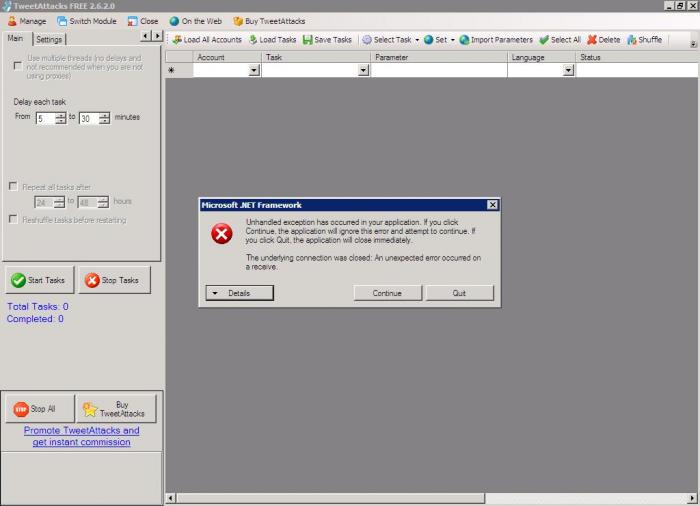
Task: Click the Account column header
Action: pos(227,57)
